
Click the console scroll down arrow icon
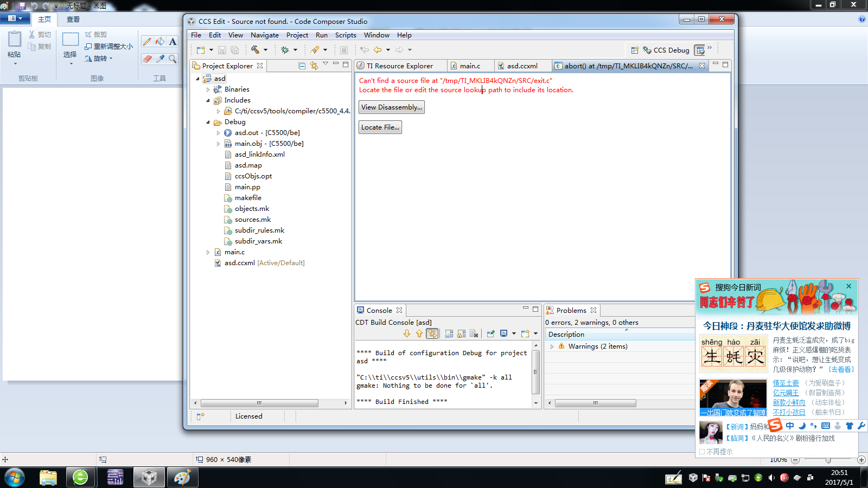(407, 333)
